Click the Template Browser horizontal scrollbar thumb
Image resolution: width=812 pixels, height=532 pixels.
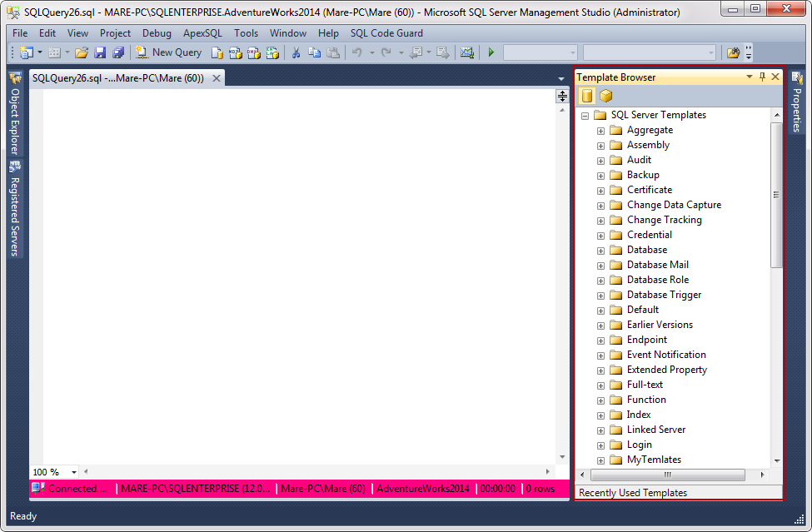pyautogui.click(x=668, y=475)
